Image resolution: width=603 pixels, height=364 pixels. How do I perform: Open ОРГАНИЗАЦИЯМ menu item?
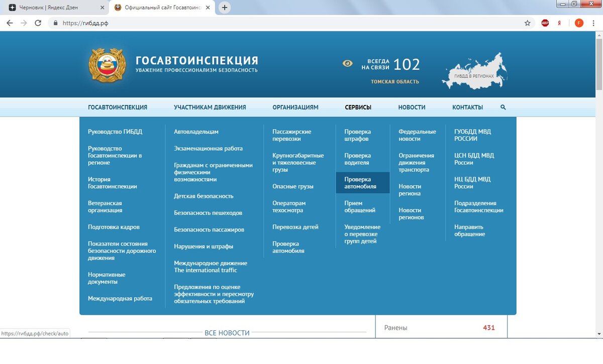click(x=295, y=107)
